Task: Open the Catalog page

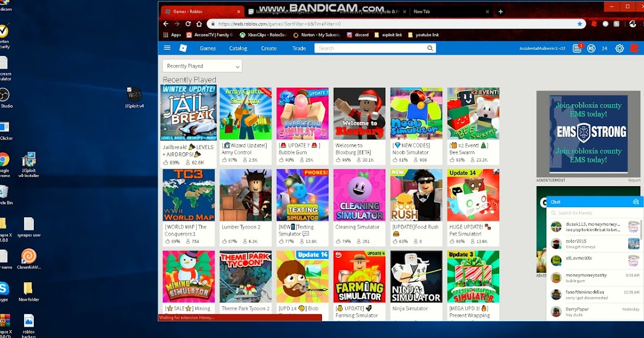Action: coord(238,48)
